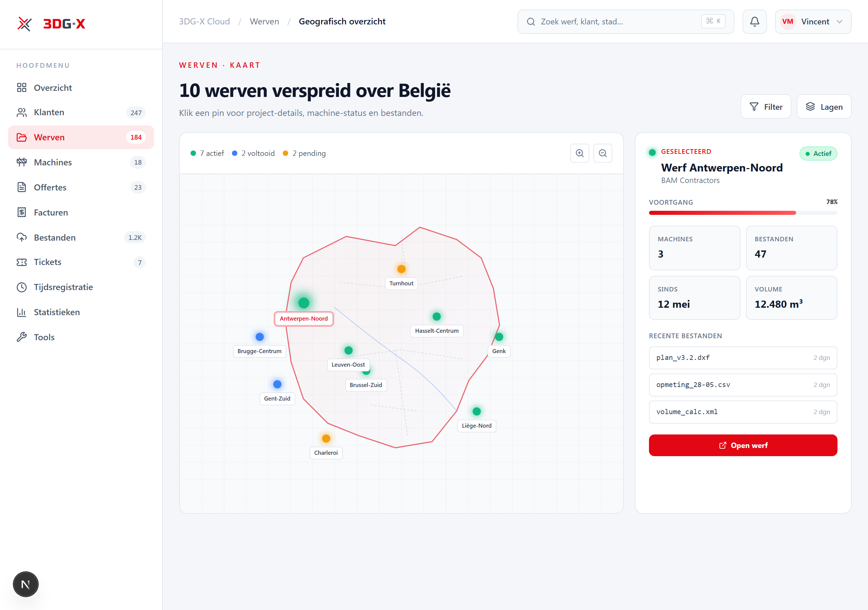Select the Brugge-Centrum map pin
The image size is (868, 610).
click(x=259, y=337)
